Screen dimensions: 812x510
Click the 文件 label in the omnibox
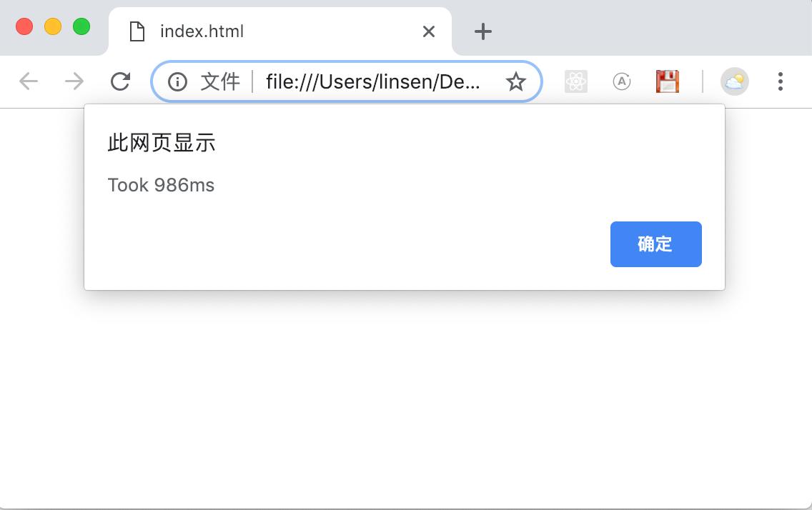pyautogui.click(x=220, y=81)
